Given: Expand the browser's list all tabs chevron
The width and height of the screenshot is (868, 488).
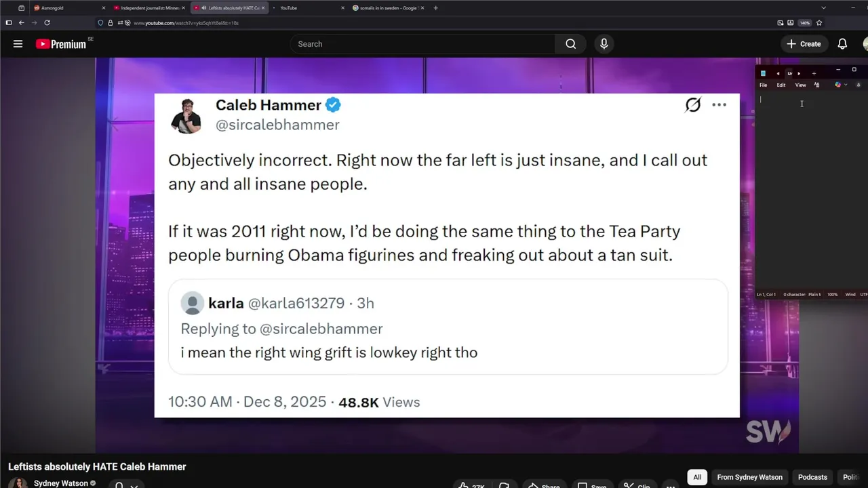Looking at the screenshot, I should point(823,8).
